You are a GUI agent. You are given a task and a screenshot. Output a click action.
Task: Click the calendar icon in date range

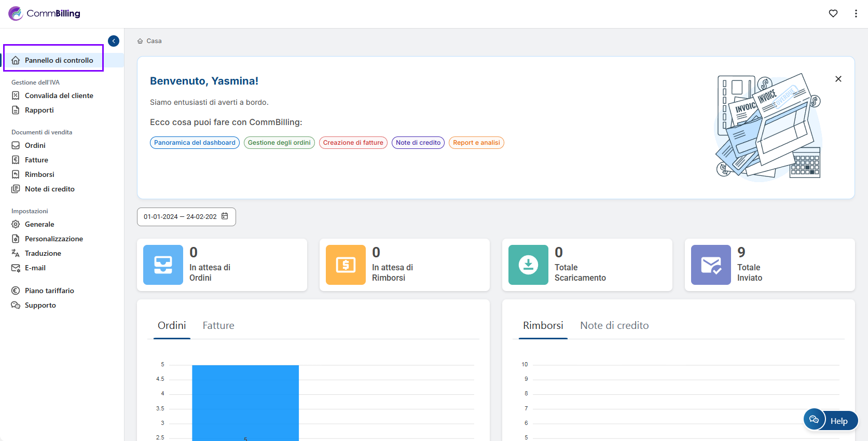pyautogui.click(x=225, y=216)
